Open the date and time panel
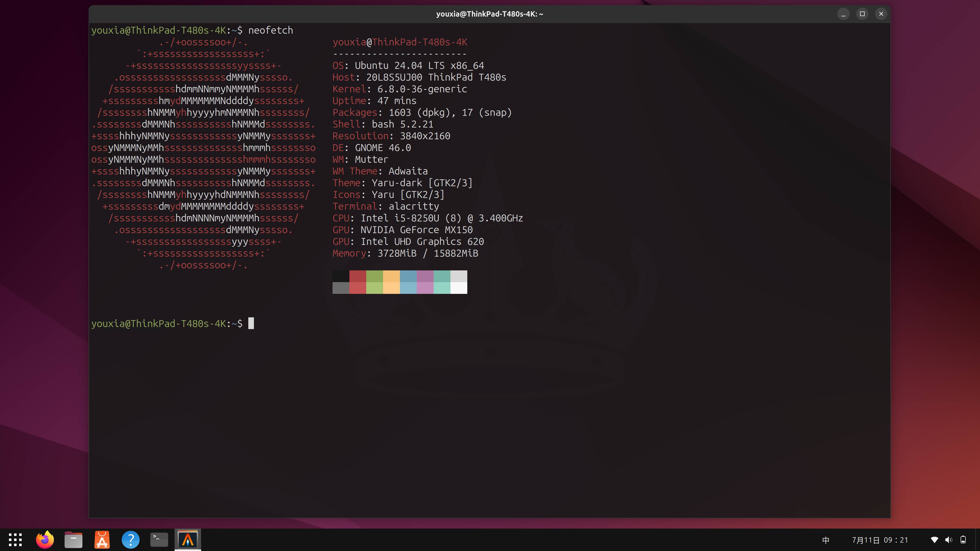Viewport: 980px width, 551px height. [x=880, y=540]
